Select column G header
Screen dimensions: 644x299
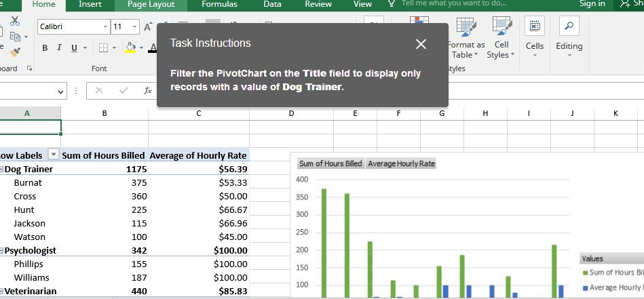click(442, 113)
